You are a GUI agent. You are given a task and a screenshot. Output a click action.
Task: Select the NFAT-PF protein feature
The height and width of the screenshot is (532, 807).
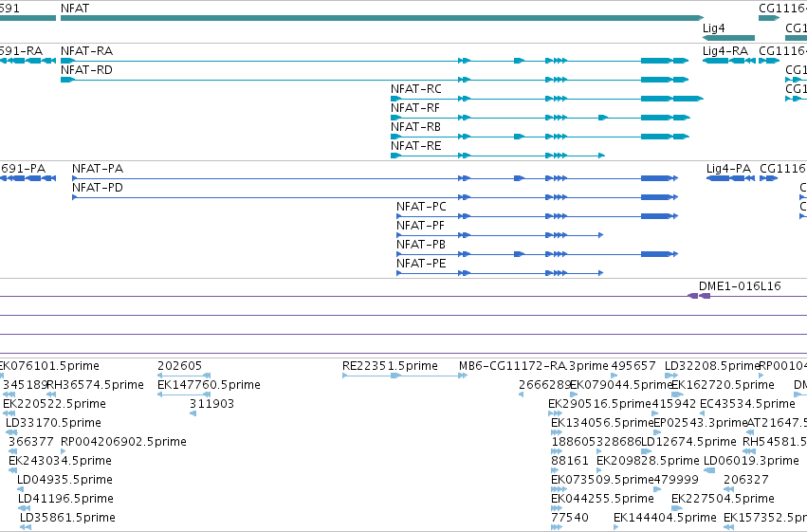coord(420,226)
